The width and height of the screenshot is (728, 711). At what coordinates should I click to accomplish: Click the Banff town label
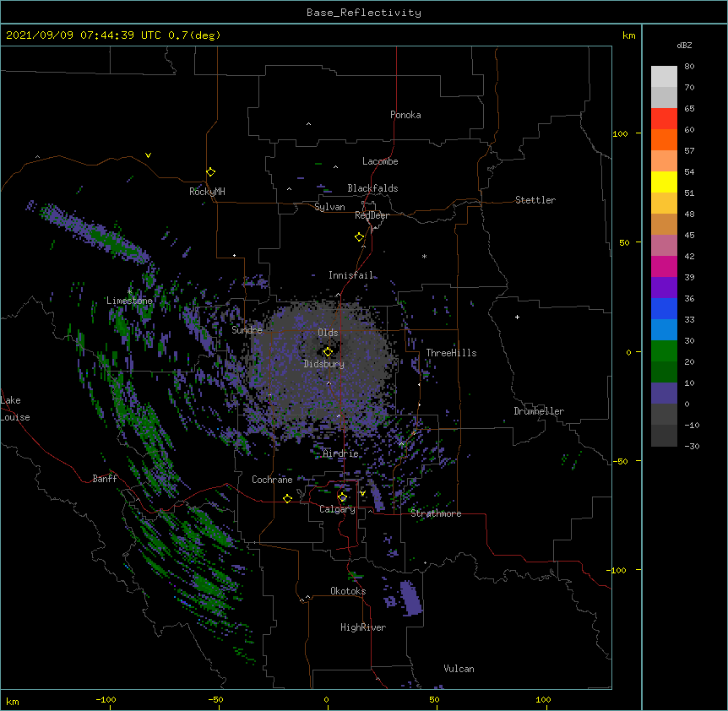pos(105,479)
